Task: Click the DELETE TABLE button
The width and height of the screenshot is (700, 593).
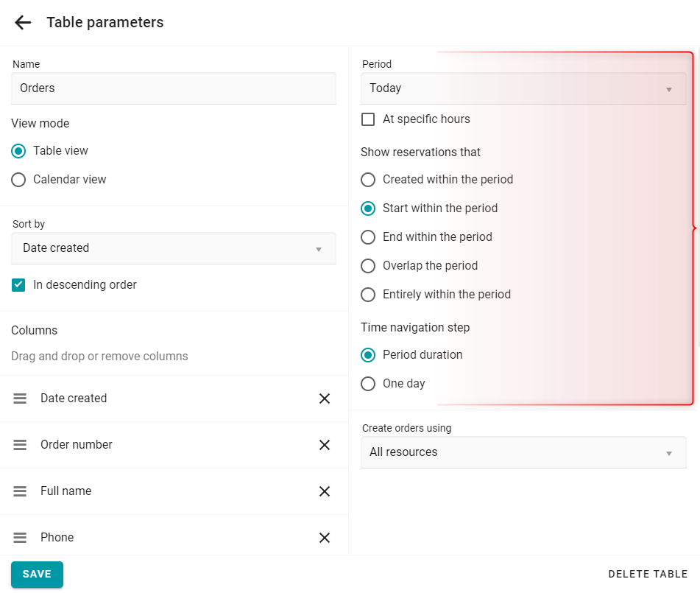Action: [648, 575]
